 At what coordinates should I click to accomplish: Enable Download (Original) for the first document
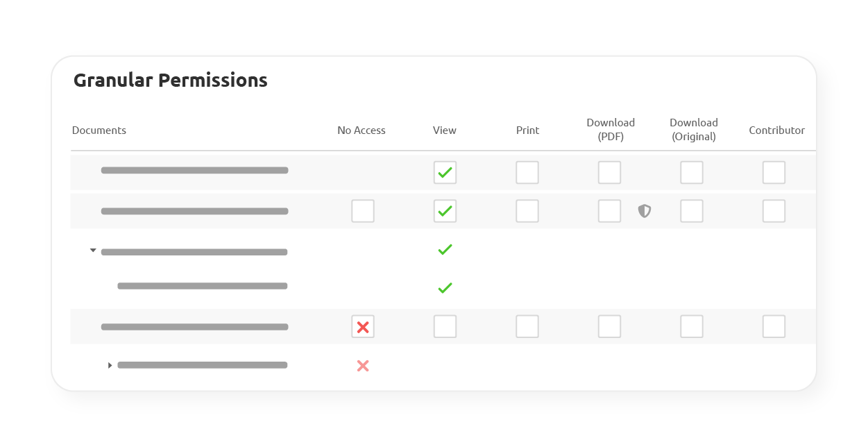click(x=692, y=172)
